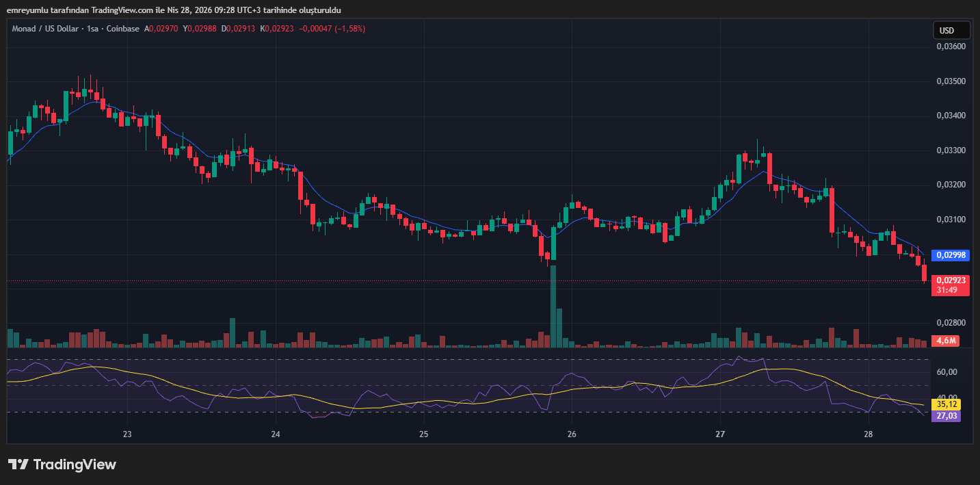Click the purple 27,03 RSI value label

point(946,416)
